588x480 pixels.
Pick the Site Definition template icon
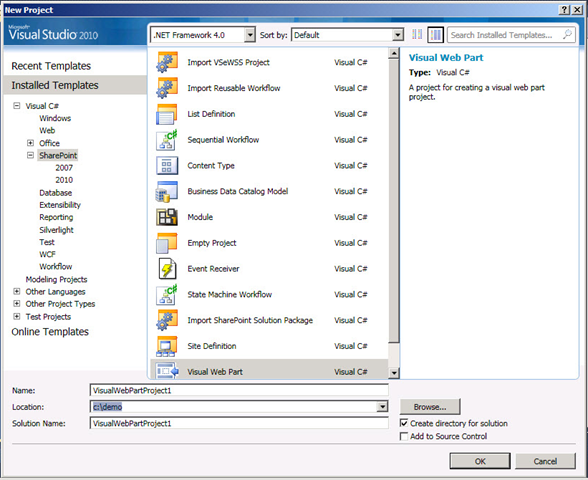pos(167,346)
